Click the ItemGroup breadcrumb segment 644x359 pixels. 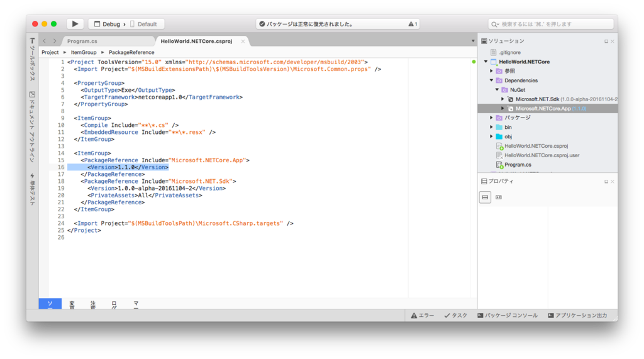(x=84, y=52)
